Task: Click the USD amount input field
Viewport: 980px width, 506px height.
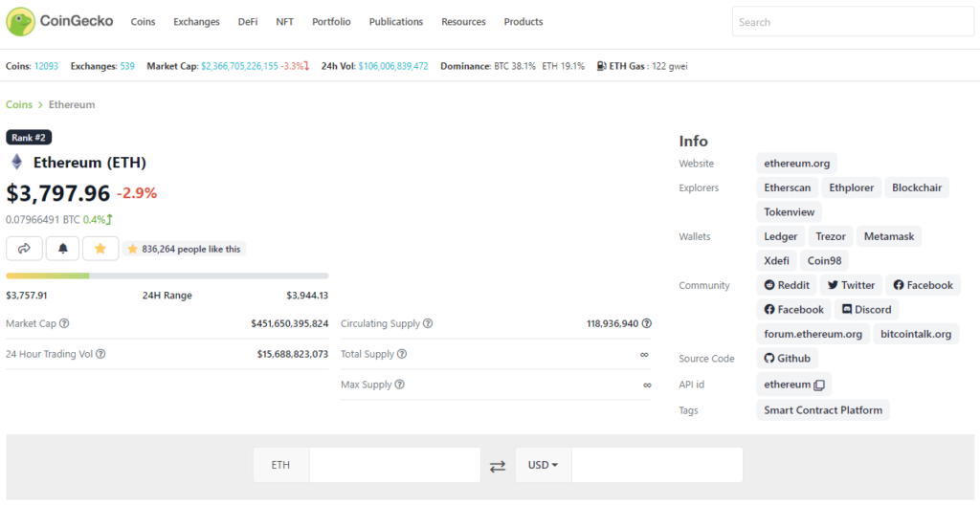Action: [x=657, y=465]
